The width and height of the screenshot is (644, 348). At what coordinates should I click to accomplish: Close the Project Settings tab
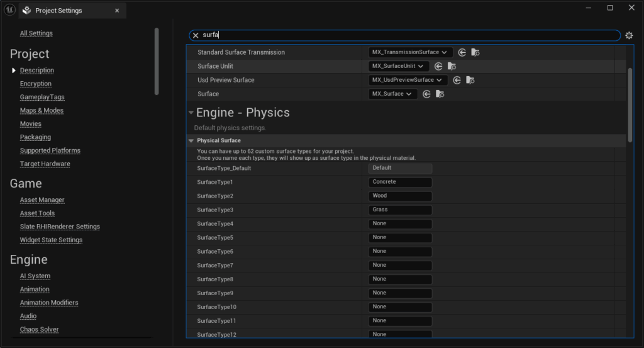(117, 11)
